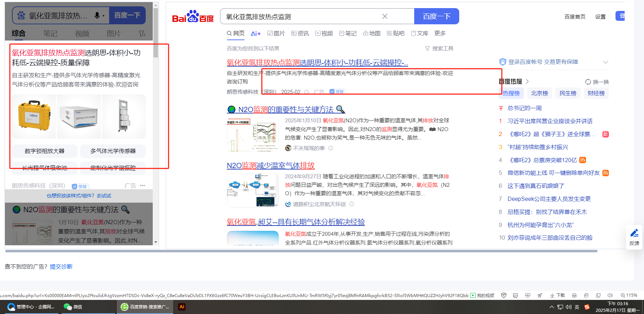644x314 pixels.
Task: Expand the login prompt chevron on right
Action: [605, 62]
